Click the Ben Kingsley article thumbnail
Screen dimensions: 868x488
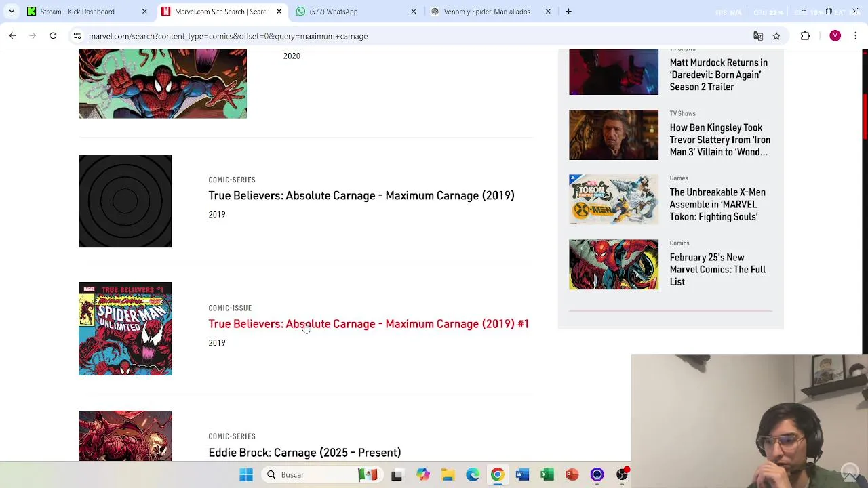click(614, 135)
